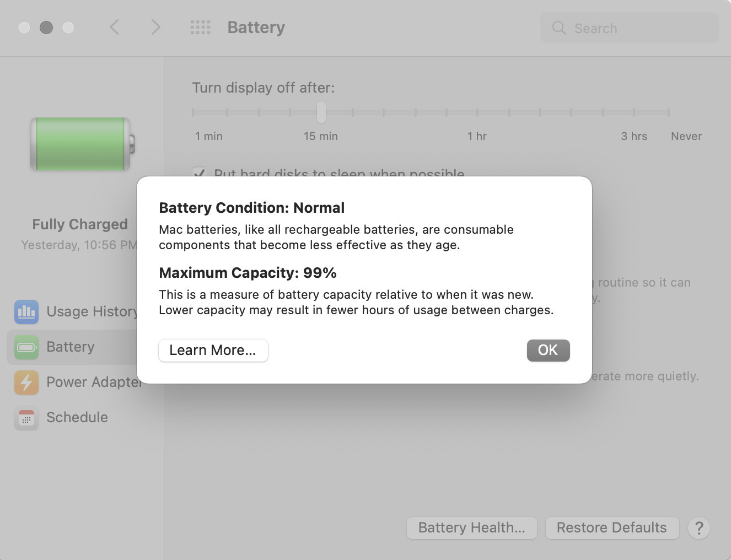Viewport: 731px width, 560px height.
Task: Open the Battery Health... button
Action: (x=472, y=528)
